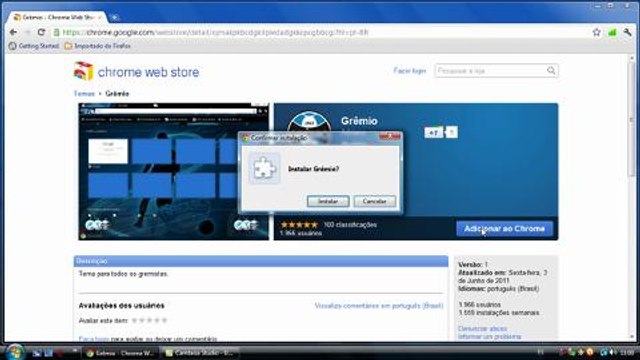Click the browser back arrow

[13, 32]
